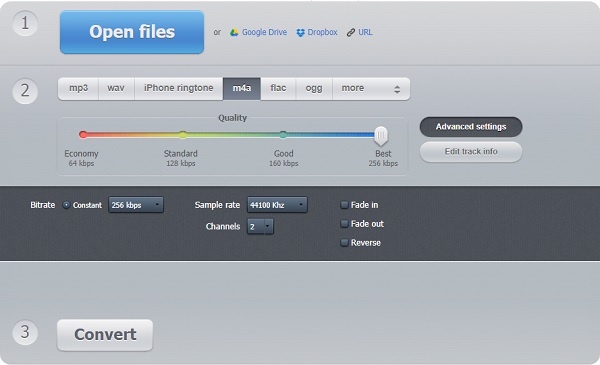
Task: Open the Google Drive link
Action: tap(264, 32)
